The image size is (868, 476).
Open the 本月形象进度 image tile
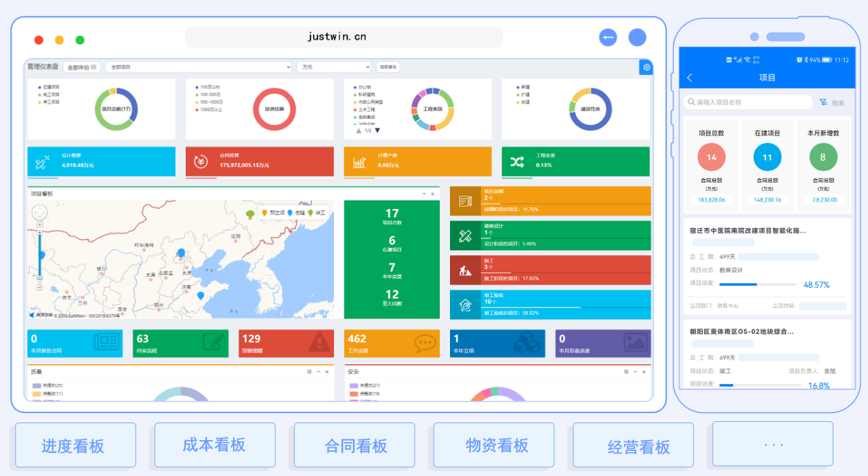[602, 343]
